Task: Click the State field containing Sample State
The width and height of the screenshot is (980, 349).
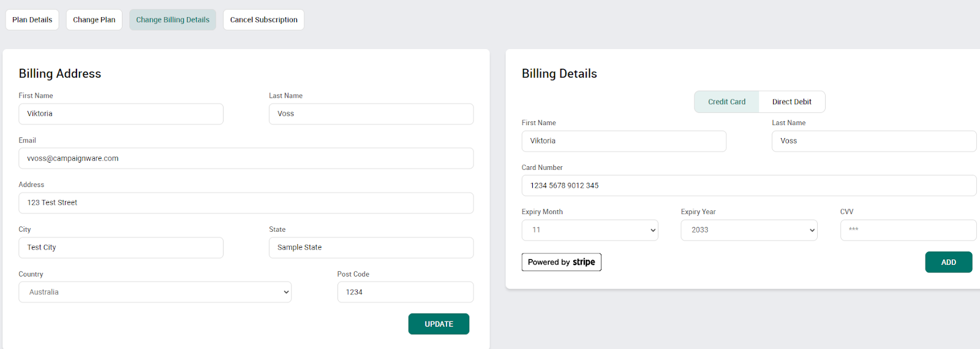Action: pyautogui.click(x=371, y=248)
